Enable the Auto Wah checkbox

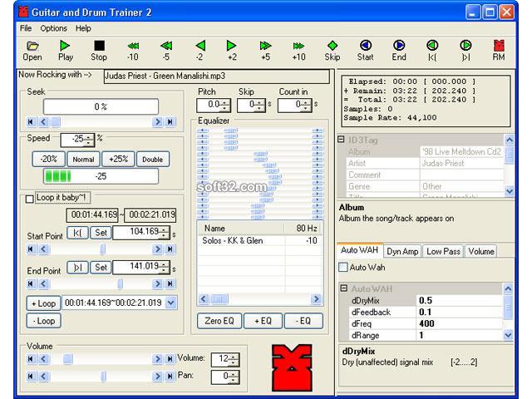343,267
